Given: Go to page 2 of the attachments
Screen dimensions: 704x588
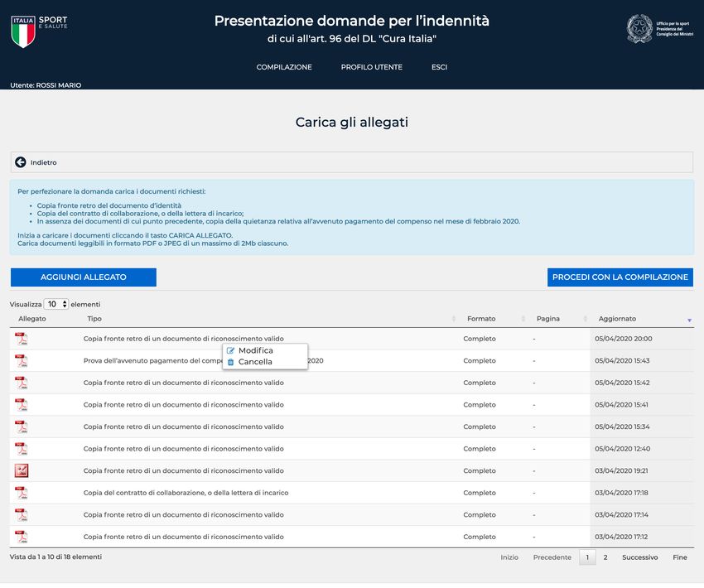Looking at the screenshot, I should tap(605, 557).
